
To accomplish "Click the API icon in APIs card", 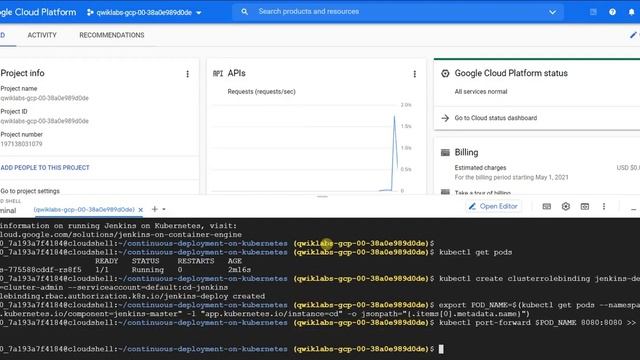I will coord(218,73).
